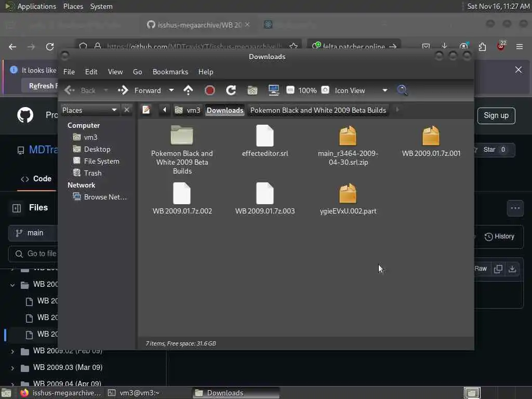Go up to the parent folder

188,90
